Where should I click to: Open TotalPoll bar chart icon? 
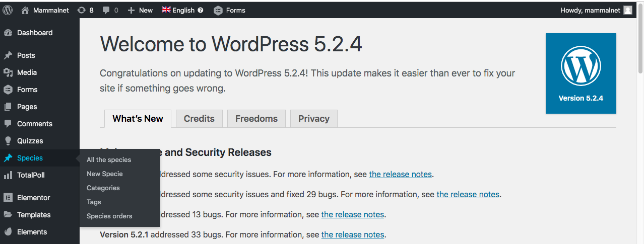8,175
